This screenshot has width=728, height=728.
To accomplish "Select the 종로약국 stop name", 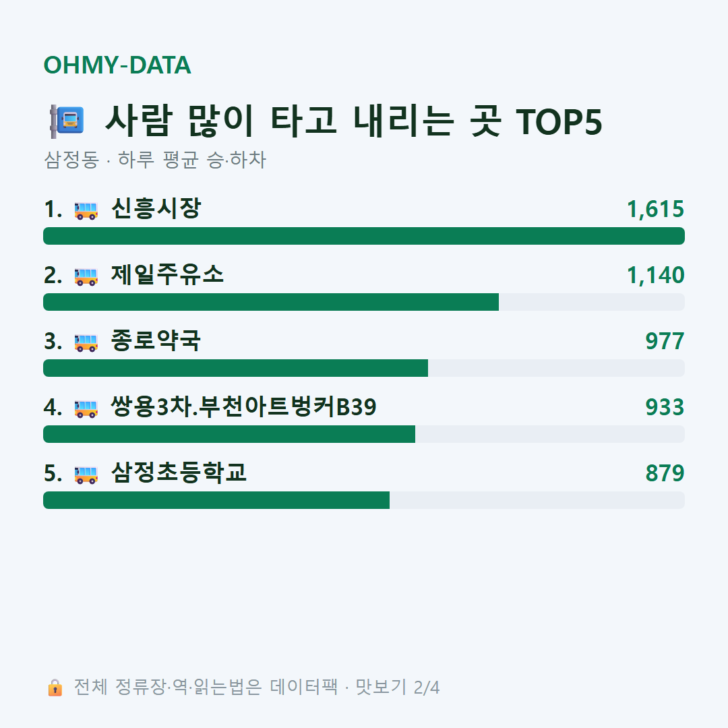I will 156,340.
